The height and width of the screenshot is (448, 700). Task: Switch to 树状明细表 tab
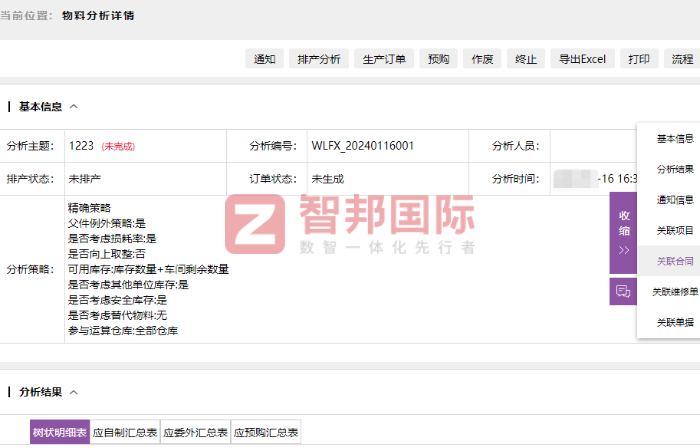click(59, 433)
